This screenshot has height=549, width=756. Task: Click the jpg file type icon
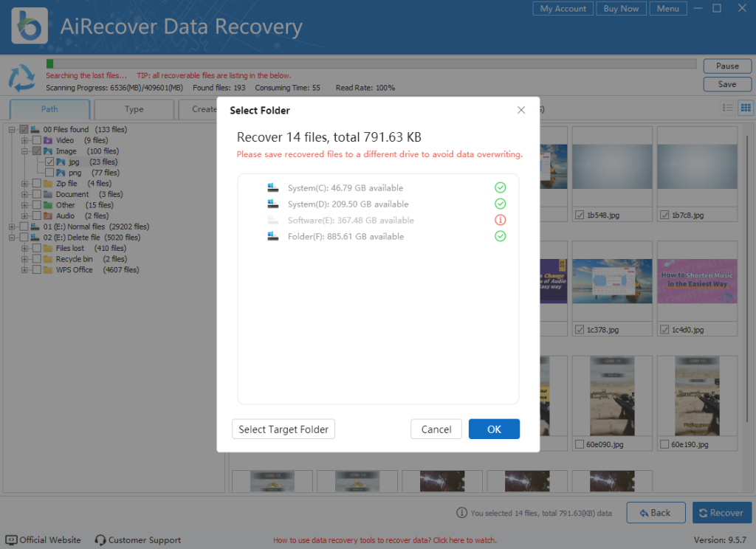[61, 162]
